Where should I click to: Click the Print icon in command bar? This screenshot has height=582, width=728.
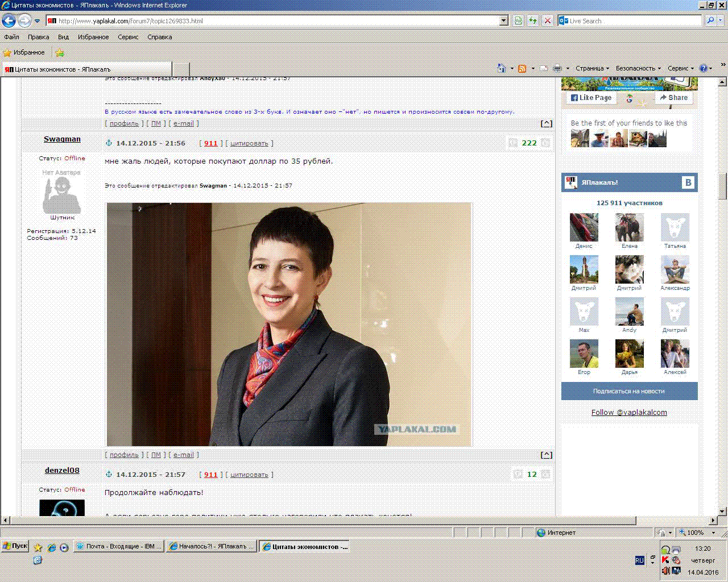(x=557, y=68)
